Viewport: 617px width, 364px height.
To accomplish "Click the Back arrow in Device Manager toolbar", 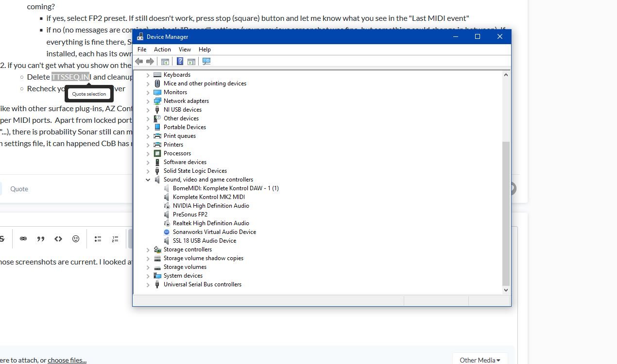I will (x=139, y=61).
